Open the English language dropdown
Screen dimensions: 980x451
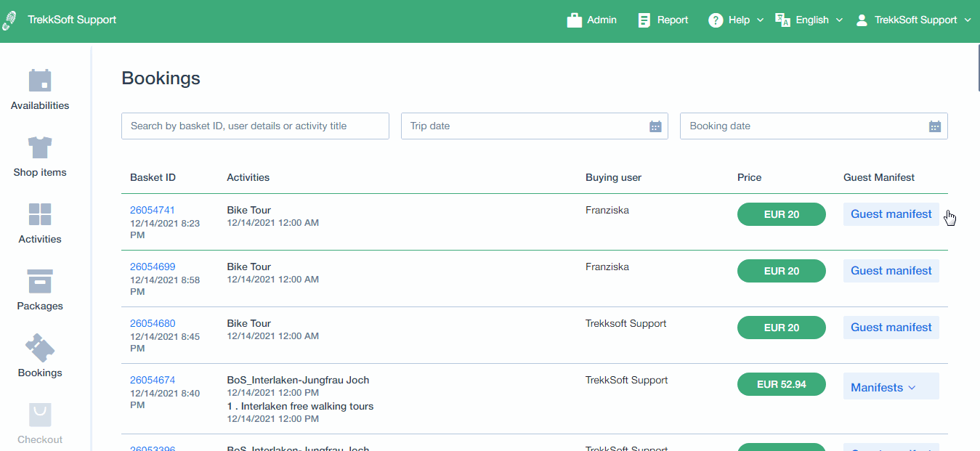coord(809,20)
